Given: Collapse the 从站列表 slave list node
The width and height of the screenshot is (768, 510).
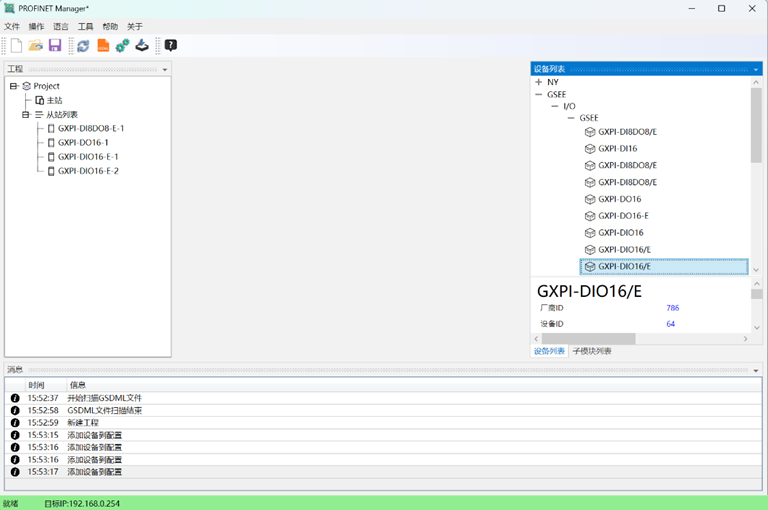Looking at the screenshot, I should (25, 115).
